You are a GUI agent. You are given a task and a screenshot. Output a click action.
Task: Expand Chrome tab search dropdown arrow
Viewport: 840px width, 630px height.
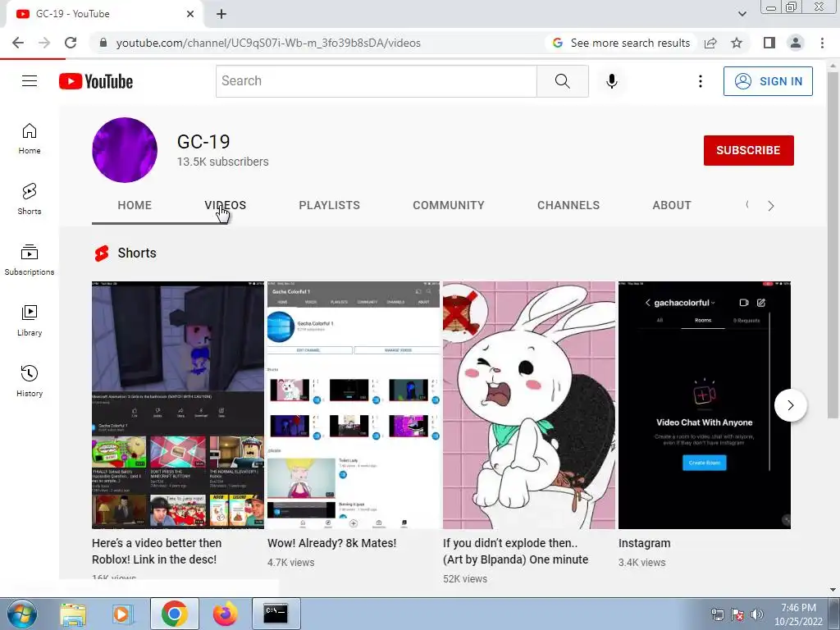point(742,14)
